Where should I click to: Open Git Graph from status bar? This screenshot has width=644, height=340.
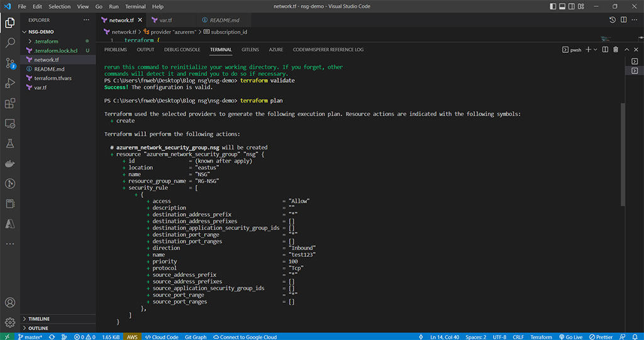click(196, 337)
